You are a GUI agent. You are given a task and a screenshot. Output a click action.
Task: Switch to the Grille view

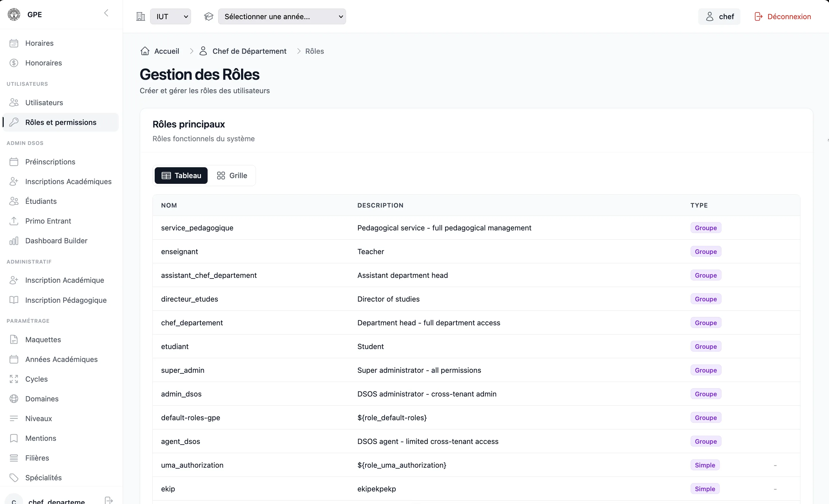(x=232, y=176)
